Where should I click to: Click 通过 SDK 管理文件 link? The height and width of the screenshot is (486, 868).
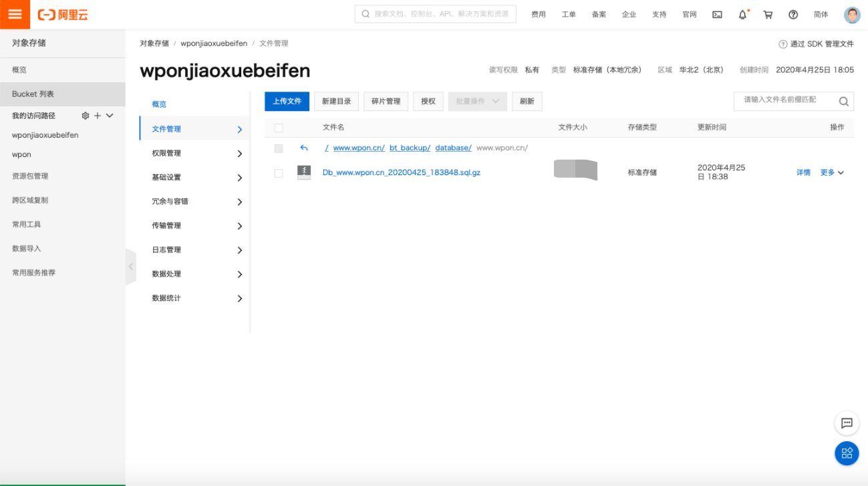point(822,44)
